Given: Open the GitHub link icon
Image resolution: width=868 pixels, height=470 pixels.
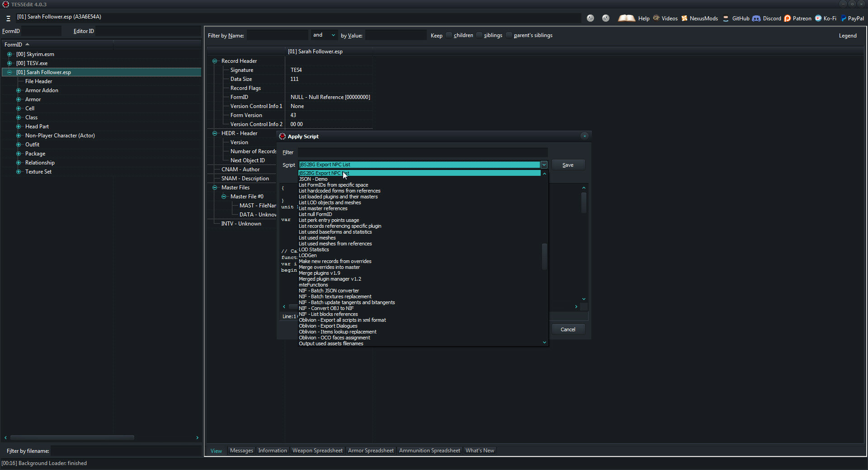Looking at the screenshot, I should [x=726, y=19].
